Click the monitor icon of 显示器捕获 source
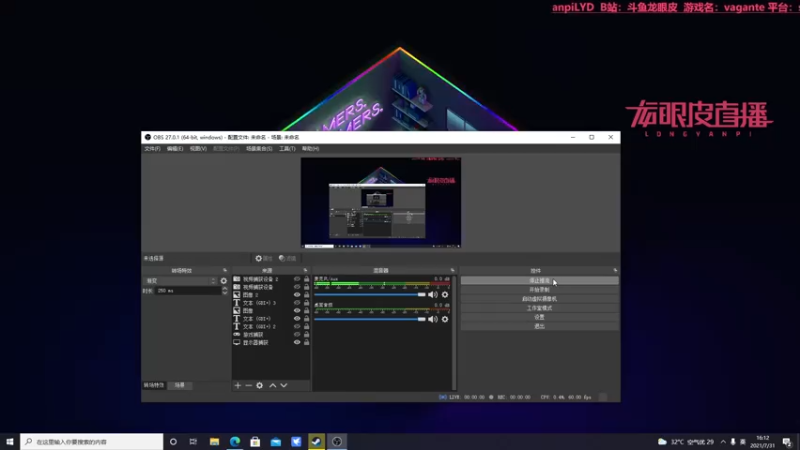The image size is (800, 450). [237, 342]
